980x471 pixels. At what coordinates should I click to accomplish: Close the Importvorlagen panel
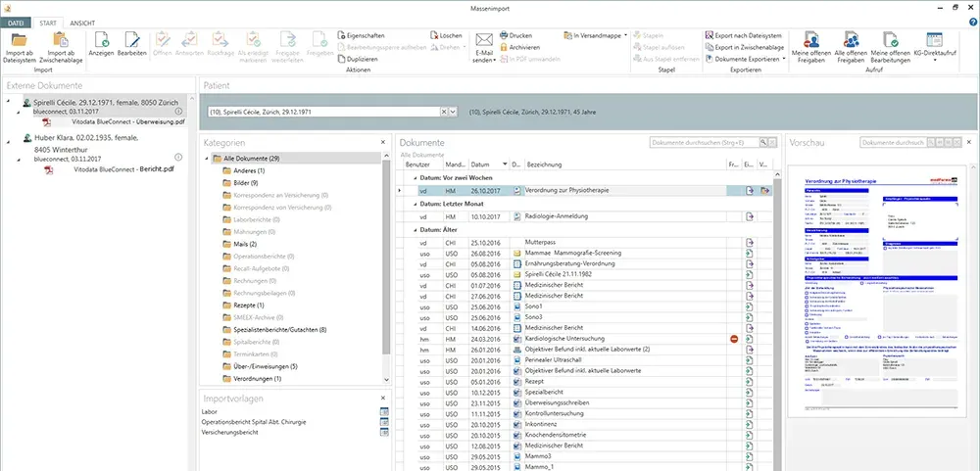coord(383,398)
